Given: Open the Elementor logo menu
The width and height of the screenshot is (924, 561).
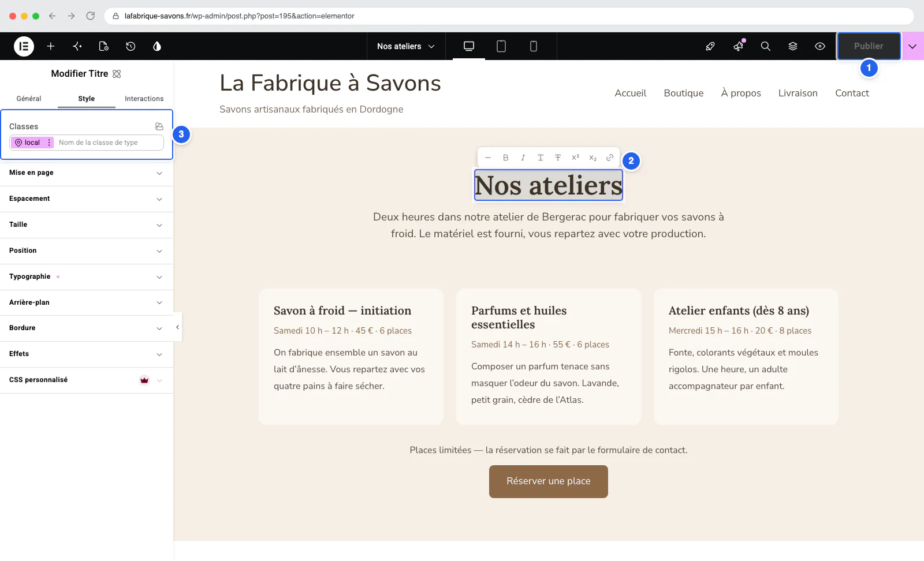Looking at the screenshot, I should pos(24,46).
